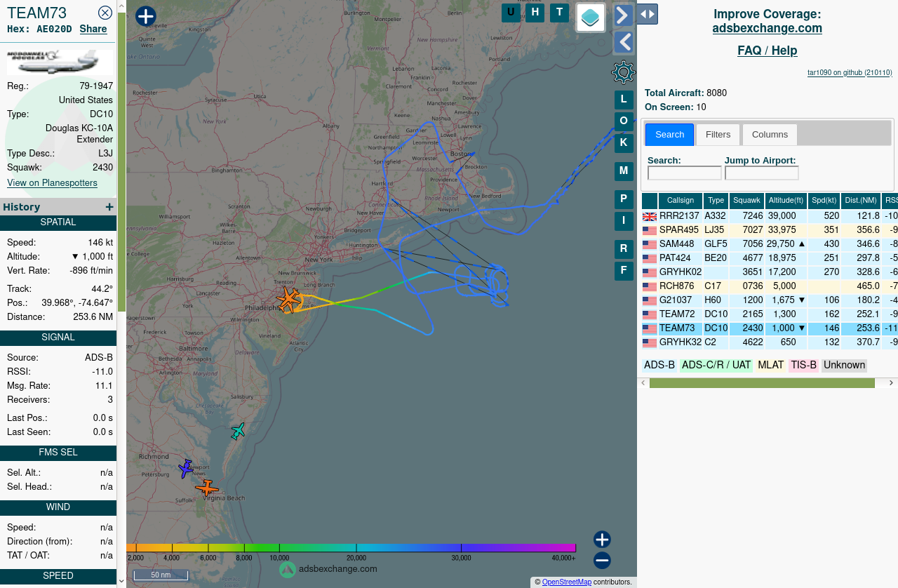898x588 pixels.
Task: Open the OpenStreetMap contributors link
Action: point(567,582)
